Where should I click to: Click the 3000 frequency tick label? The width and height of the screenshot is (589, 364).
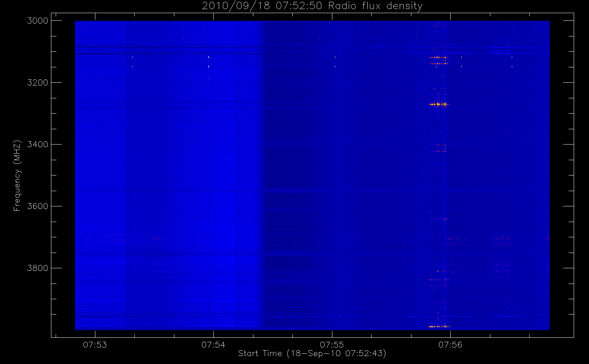38,21
